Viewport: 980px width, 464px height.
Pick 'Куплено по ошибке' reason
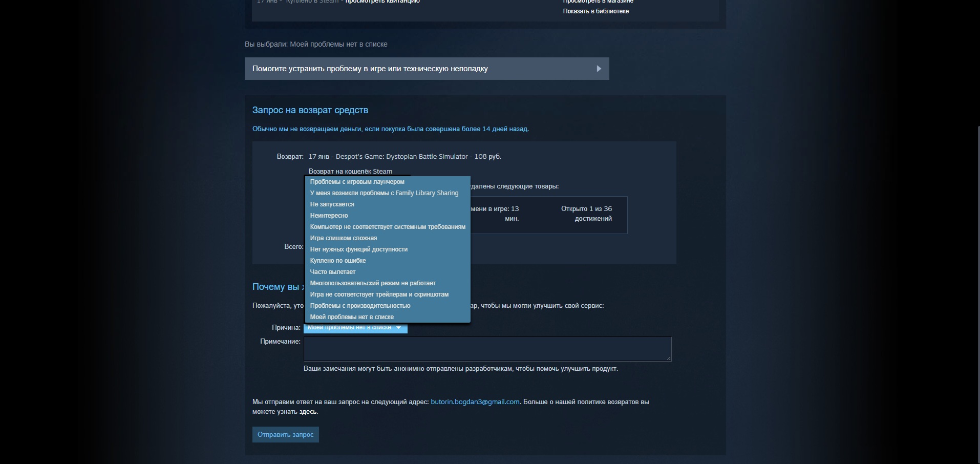(x=388, y=261)
